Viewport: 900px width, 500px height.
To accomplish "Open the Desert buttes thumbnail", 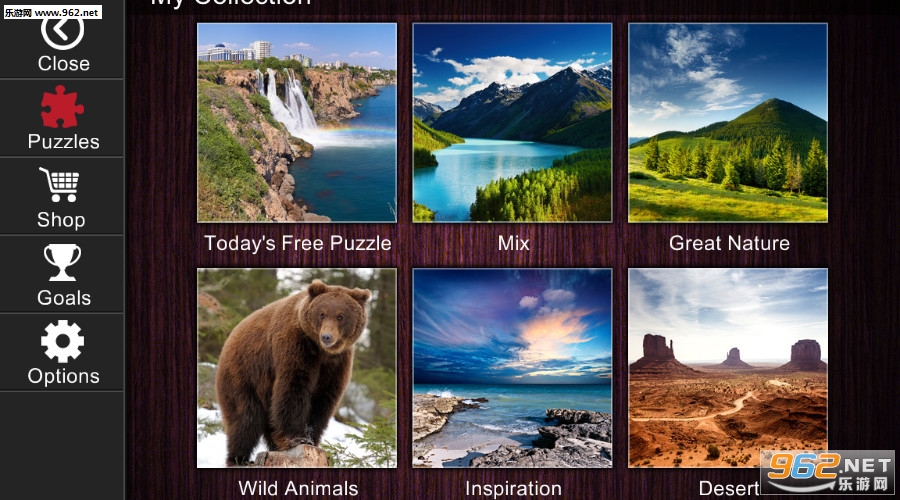I will click(728, 368).
